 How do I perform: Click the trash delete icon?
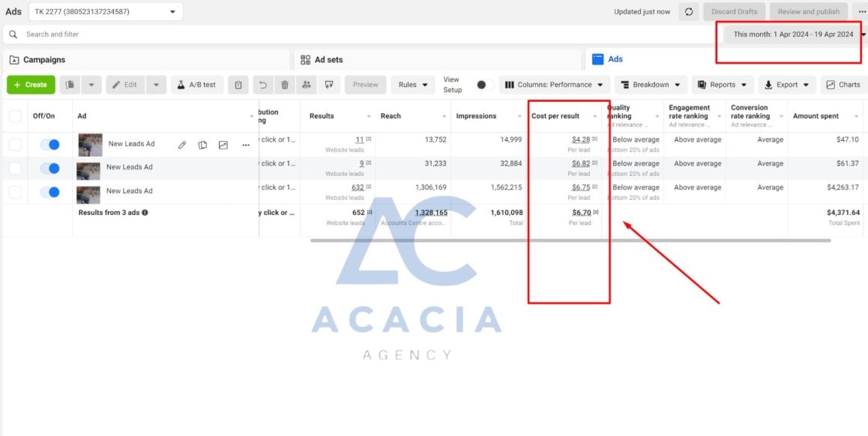point(285,85)
